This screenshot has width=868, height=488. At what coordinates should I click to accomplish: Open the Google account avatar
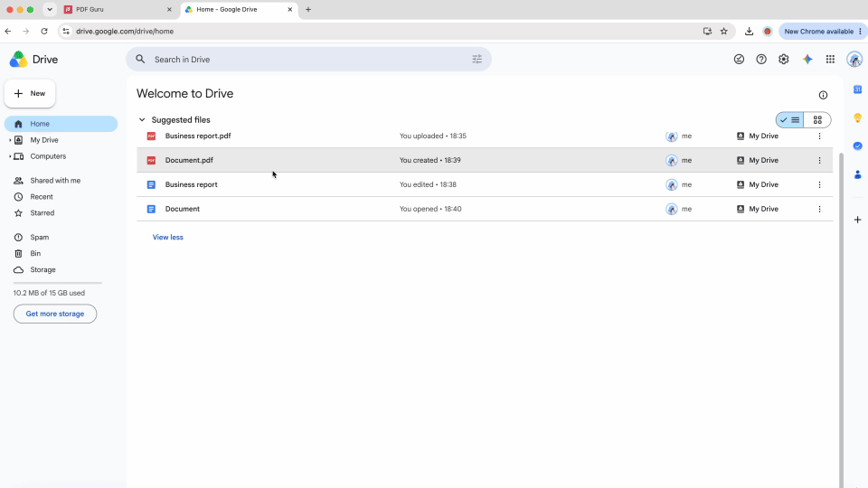click(x=854, y=60)
